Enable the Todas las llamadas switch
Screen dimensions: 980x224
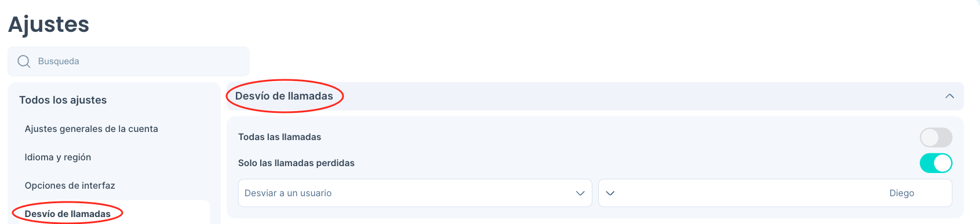pyautogui.click(x=936, y=138)
